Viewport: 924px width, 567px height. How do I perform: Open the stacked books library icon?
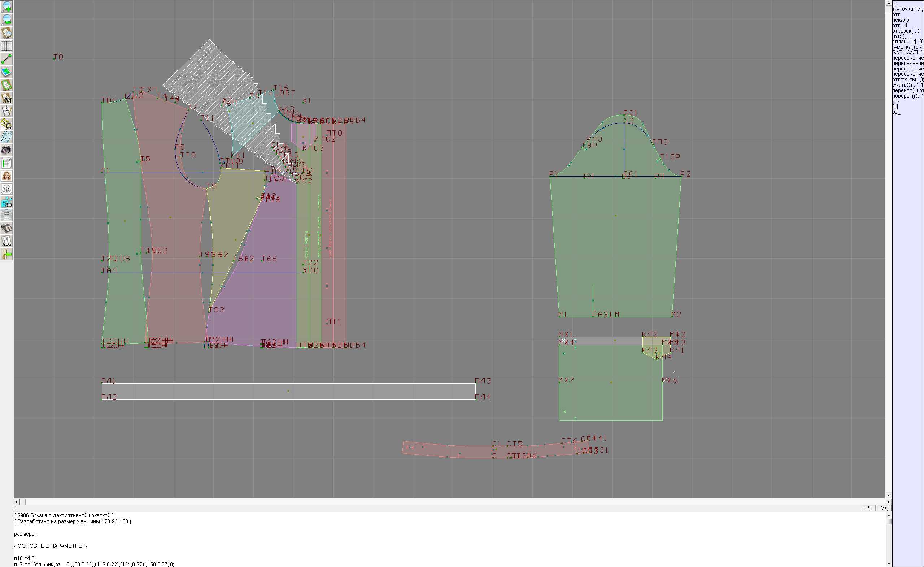tap(6, 228)
